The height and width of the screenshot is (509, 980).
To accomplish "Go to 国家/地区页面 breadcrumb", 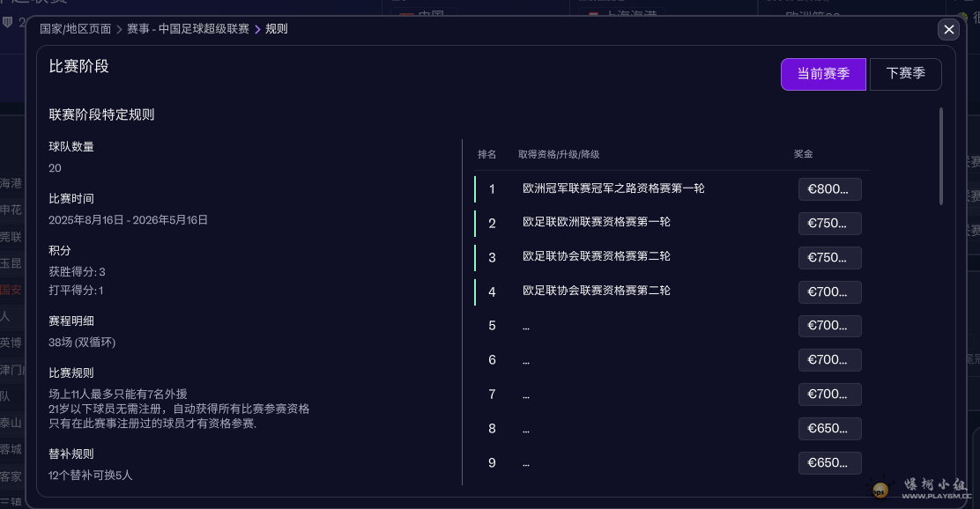I will pos(75,29).
